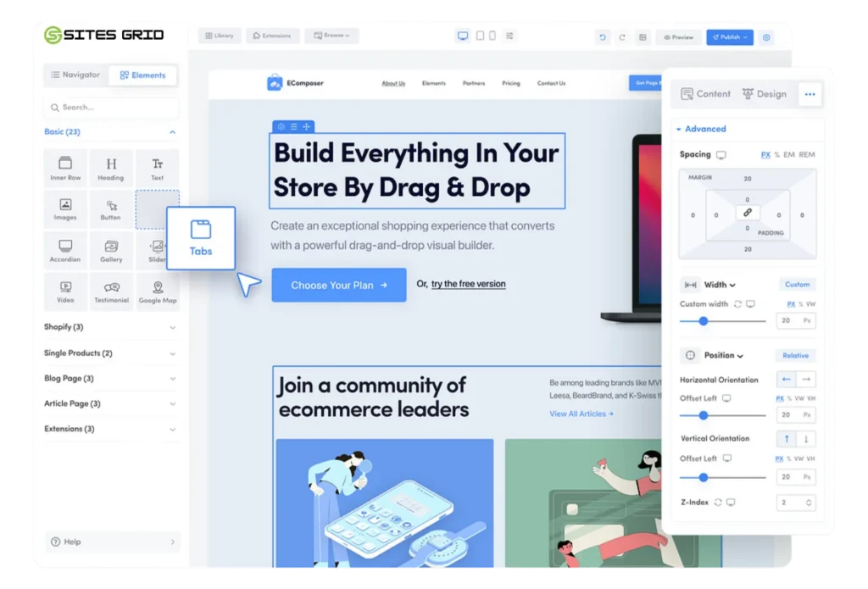Viewport: 868px width, 589px height.
Task: Click the element Search field
Action: (111, 108)
